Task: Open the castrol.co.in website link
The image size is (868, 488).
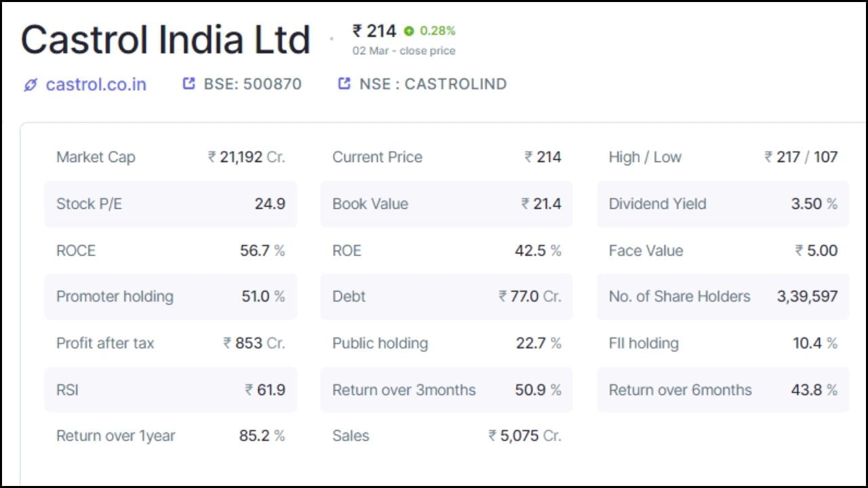Action: coord(96,85)
